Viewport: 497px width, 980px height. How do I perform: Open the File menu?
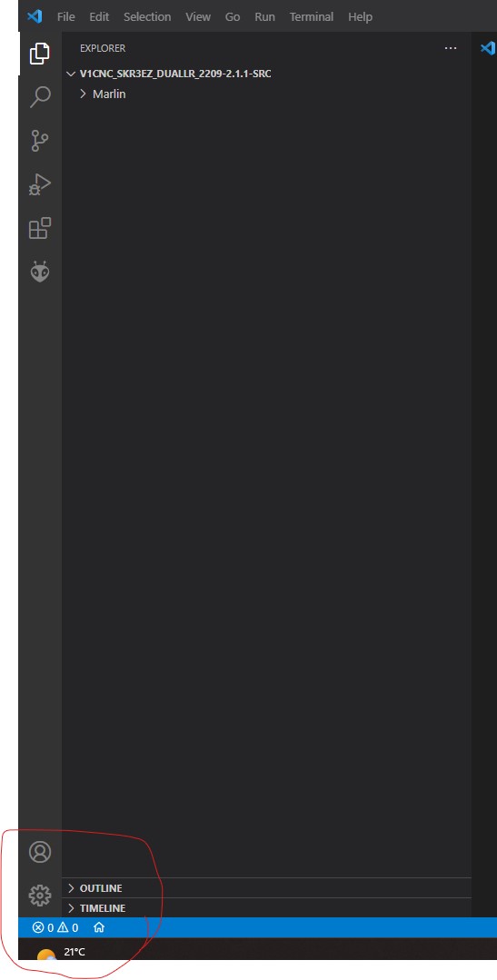[x=65, y=17]
